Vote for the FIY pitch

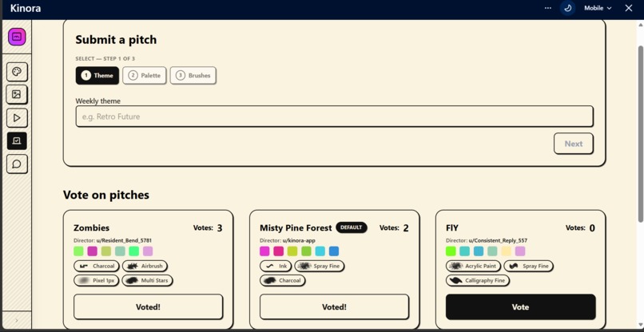pos(520,307)
